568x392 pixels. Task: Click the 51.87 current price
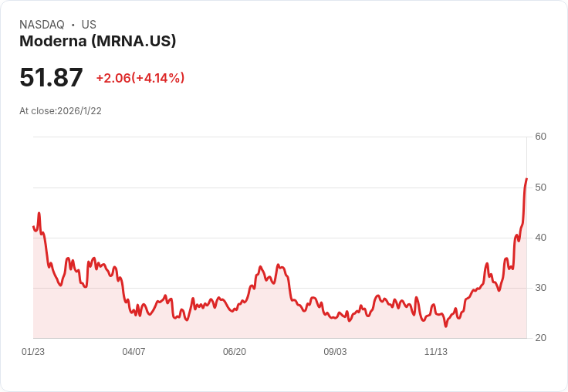[51, 78]
